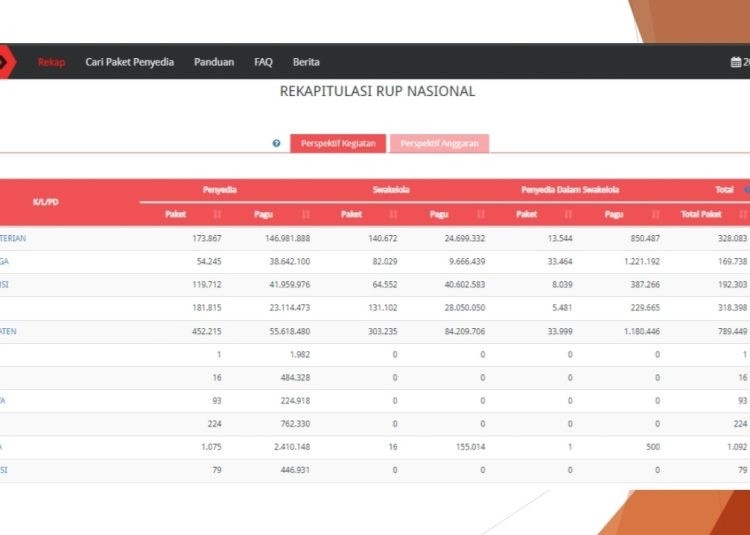Select the cell value 1.075

[211, 447]
